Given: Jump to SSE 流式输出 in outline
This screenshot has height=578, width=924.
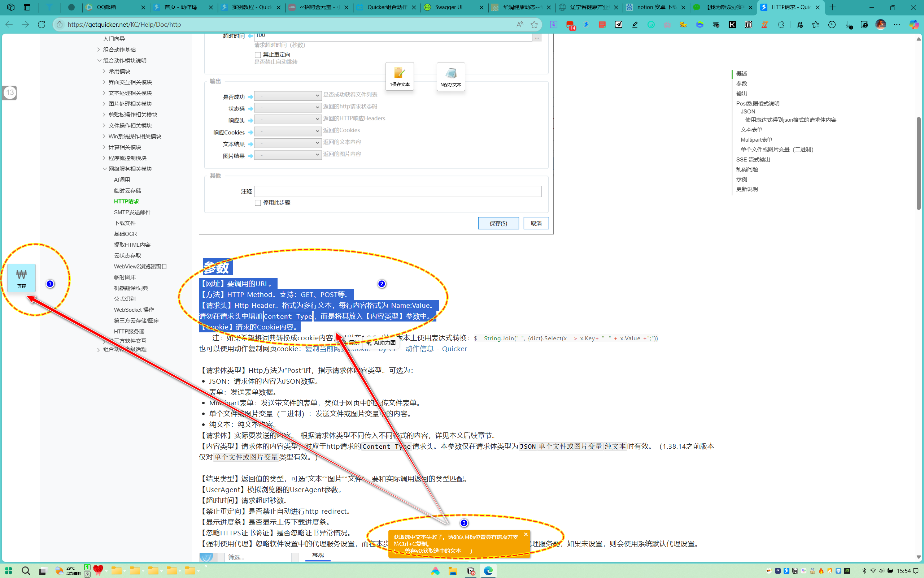Looking at the screenshot, I should pyautogui.click(x=753, y=159).
